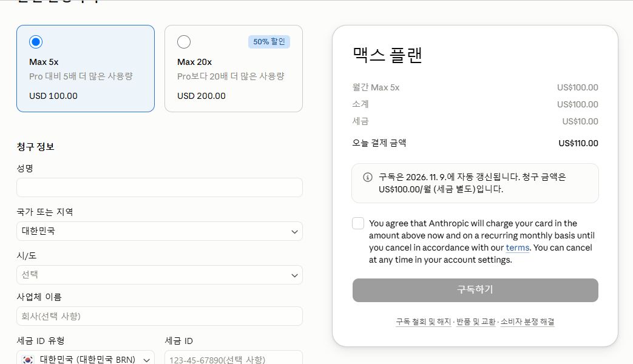Click the USD 100.00 price on Max 5x card
This screenshot has height=364, width=633.
coord(53,96)
